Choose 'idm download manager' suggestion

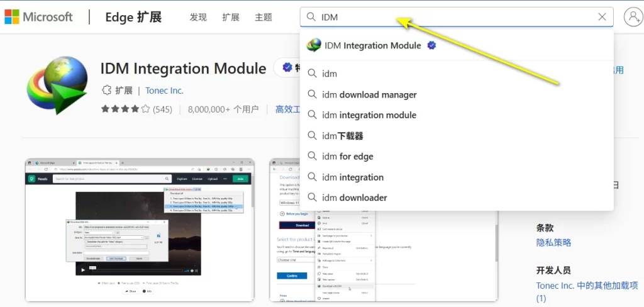click(457, 94)
